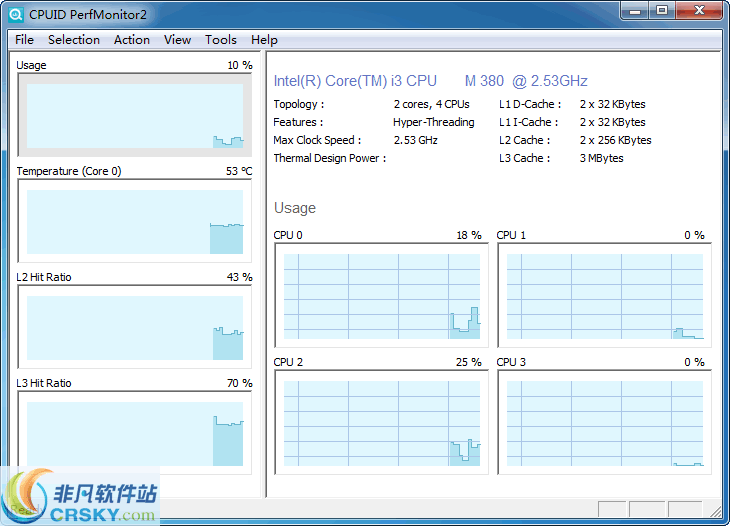
Task: Click the 53 °C temperature reading
Action: pyautogui.click(x=239, y=171)
